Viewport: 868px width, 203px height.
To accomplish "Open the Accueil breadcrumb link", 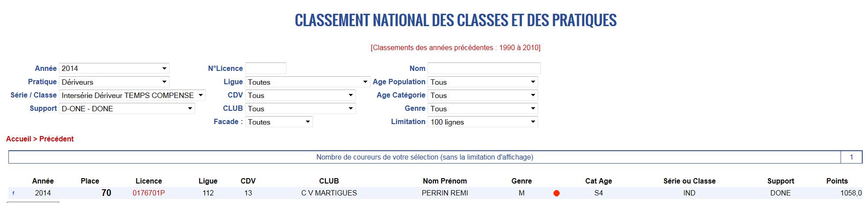I will pos(19,139).
